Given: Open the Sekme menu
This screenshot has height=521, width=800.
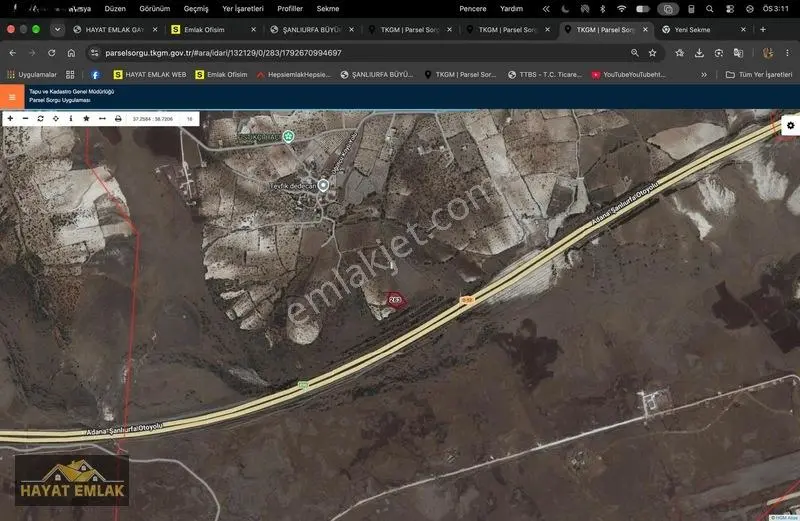Looking at the screenshot, I should (328, 9).
